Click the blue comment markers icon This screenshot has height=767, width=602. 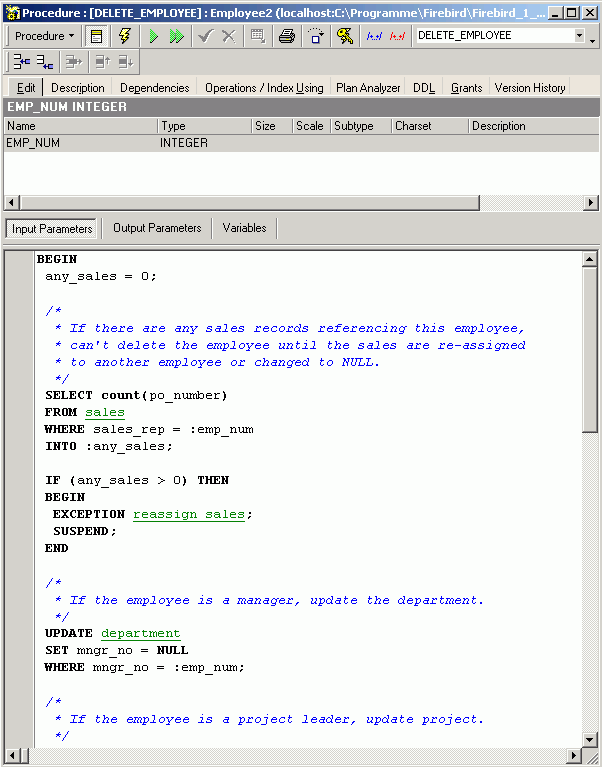coord(374,36)
